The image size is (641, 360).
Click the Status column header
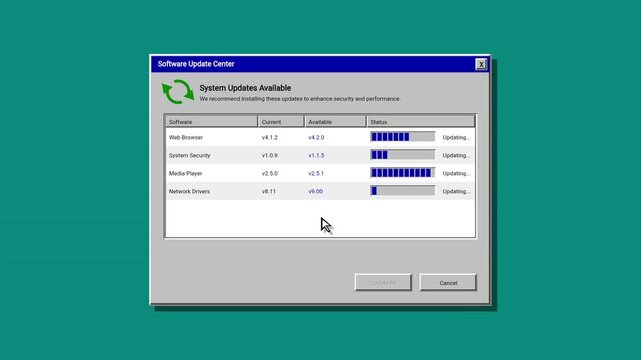(421, 122)
